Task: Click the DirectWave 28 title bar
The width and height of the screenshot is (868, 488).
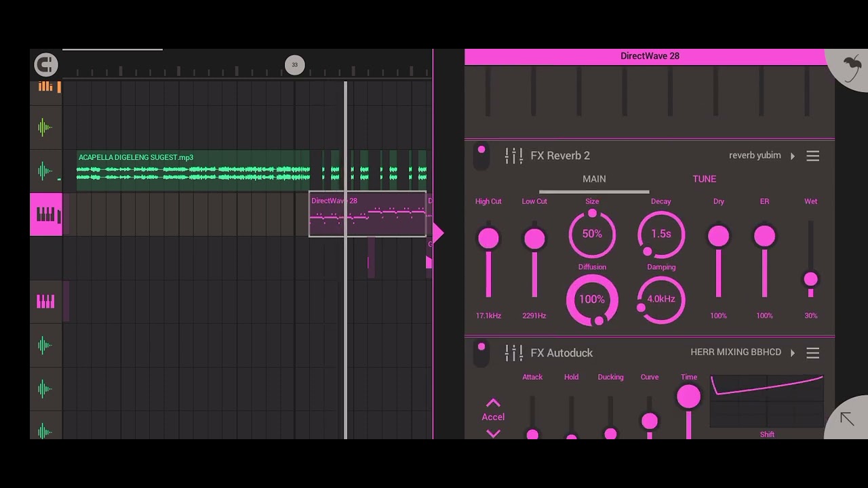Action: (650, 56)
